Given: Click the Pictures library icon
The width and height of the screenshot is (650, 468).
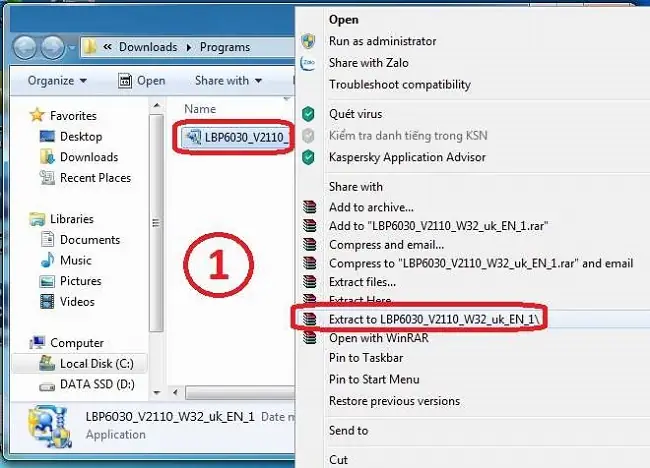Looking at the screenshot, I should pyautogui.click(x=47, y=281).
